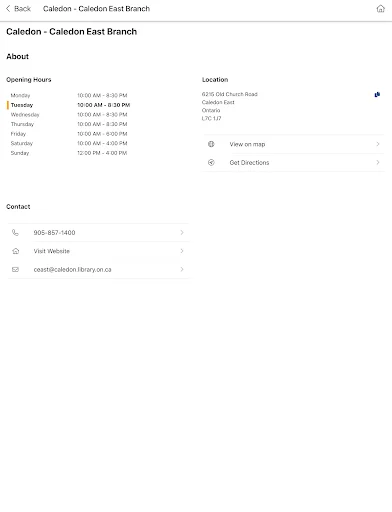The image size is (392, 512).
Task: Click the globe icon beside View on map
Action: (x=211, y=144)
